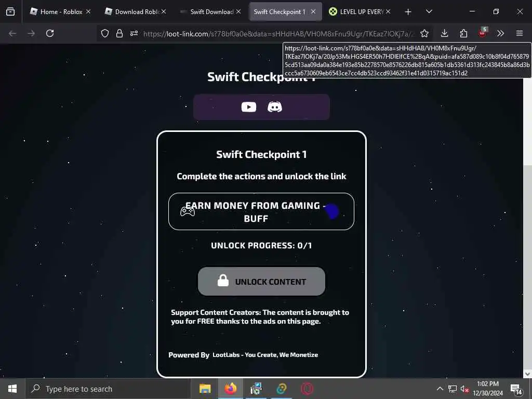Open the Firefox View icon
This screenshot has width=532, height=399.
click(10, 11)
